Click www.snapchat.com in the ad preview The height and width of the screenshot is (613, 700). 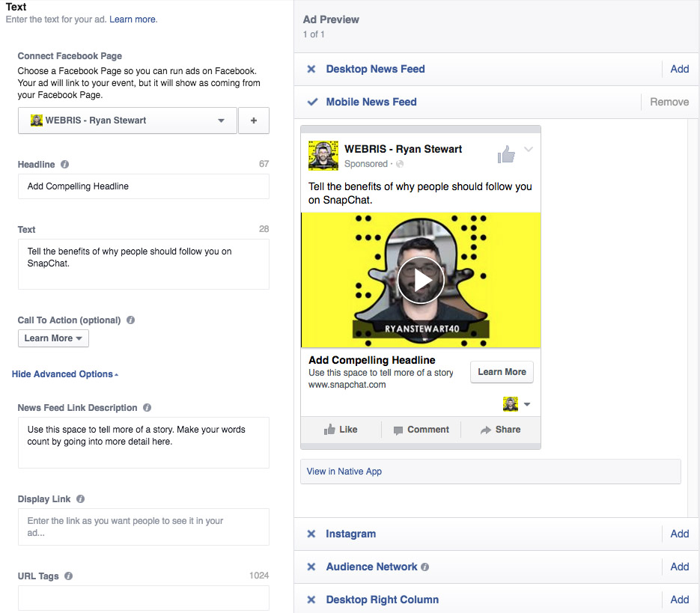(347, 385)
